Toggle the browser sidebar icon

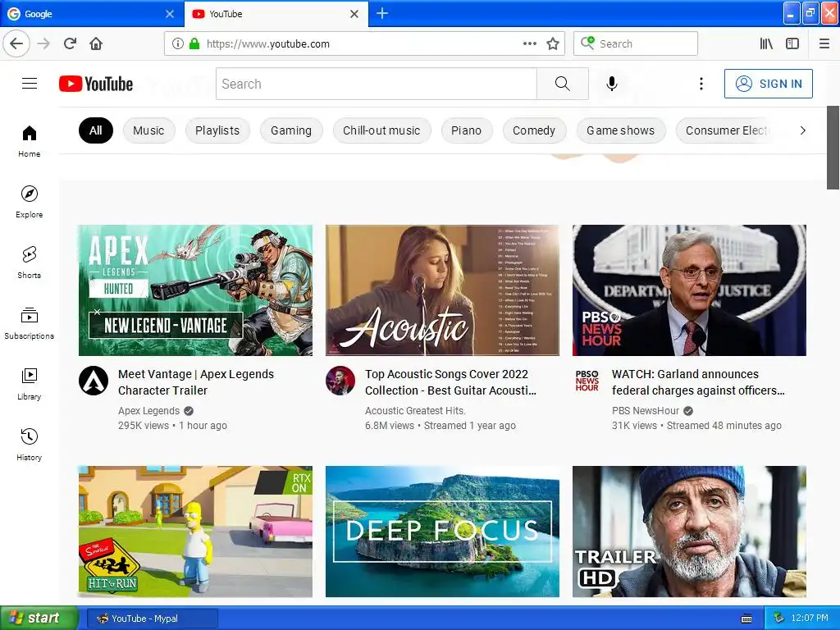[x=792, y=43]
